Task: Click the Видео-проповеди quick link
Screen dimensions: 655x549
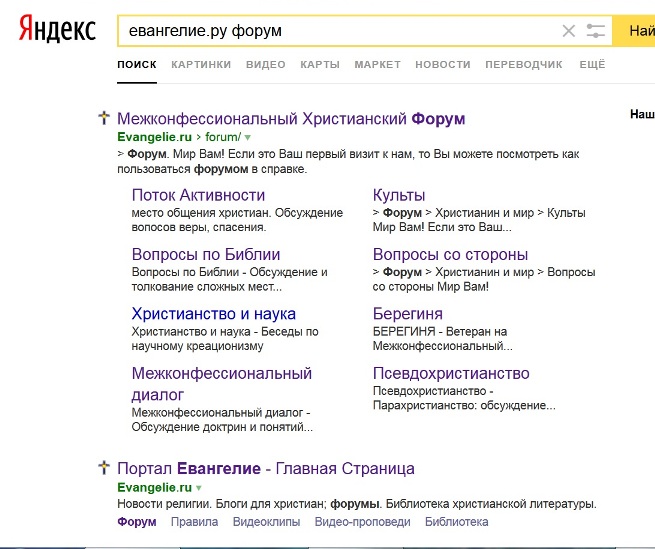Action: coord(362,522)
